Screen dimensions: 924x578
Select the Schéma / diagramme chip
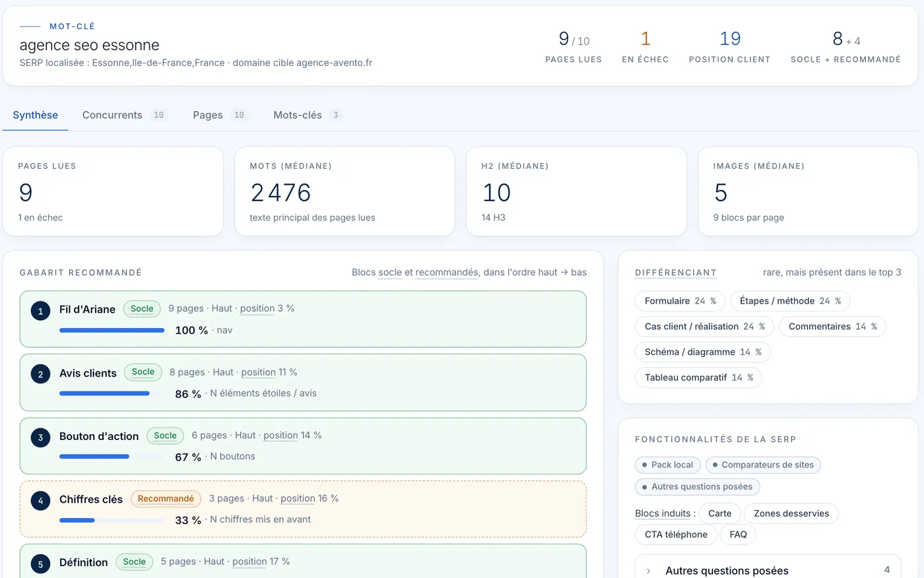point(702,352)
